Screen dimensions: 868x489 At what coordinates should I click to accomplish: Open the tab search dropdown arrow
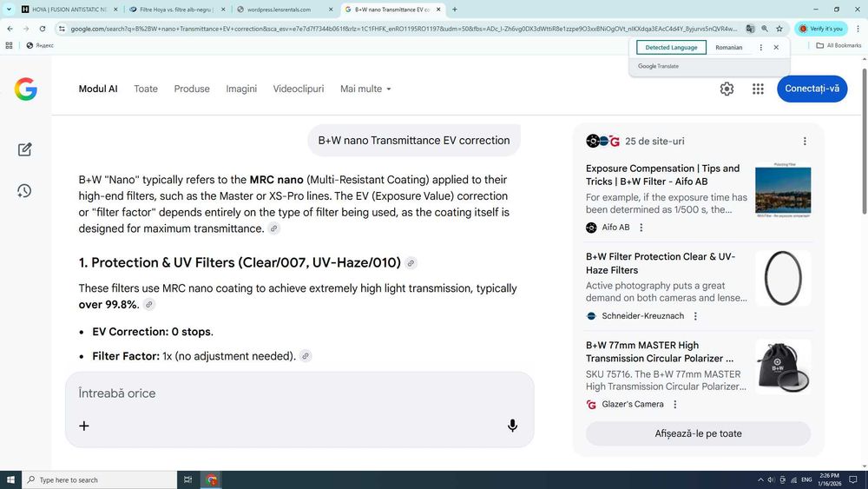click(9, 10)
